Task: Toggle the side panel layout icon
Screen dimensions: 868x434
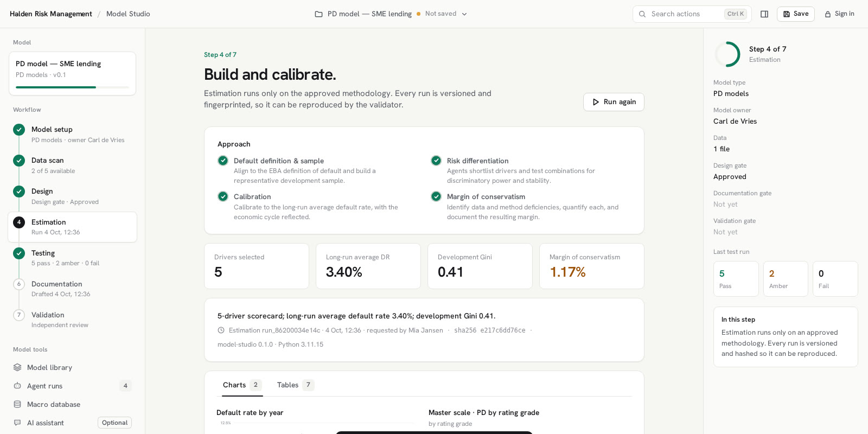Action: (764, 14)
